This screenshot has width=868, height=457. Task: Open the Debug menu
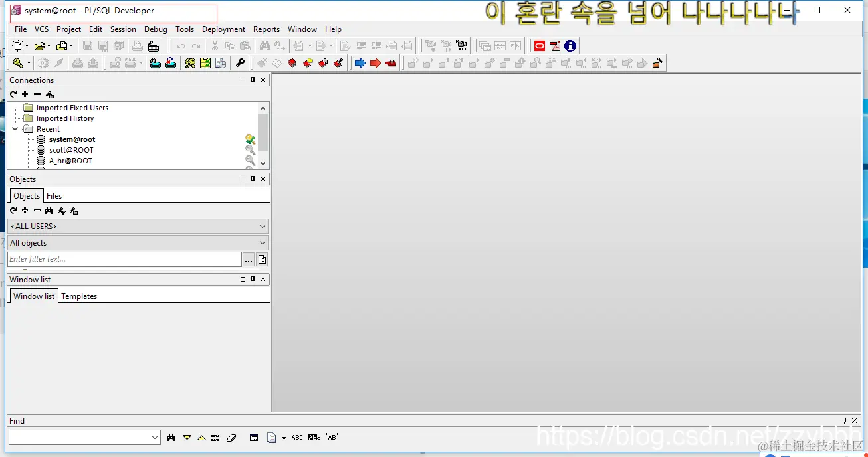[x=156, y=29]
